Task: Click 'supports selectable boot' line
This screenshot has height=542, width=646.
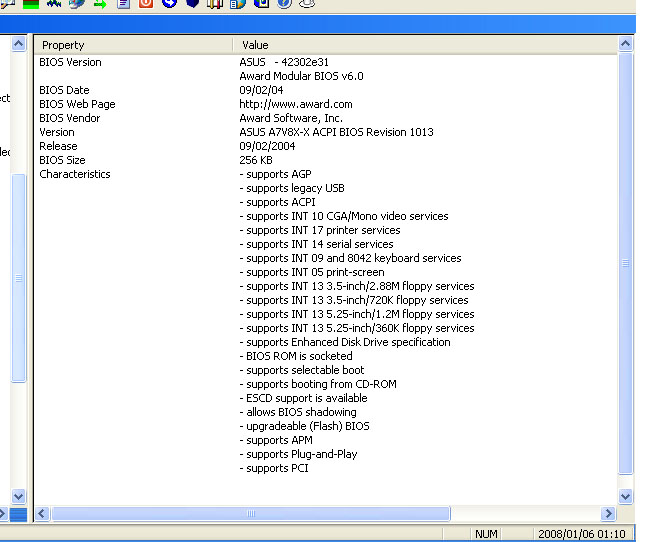Action: coord(302,370)
